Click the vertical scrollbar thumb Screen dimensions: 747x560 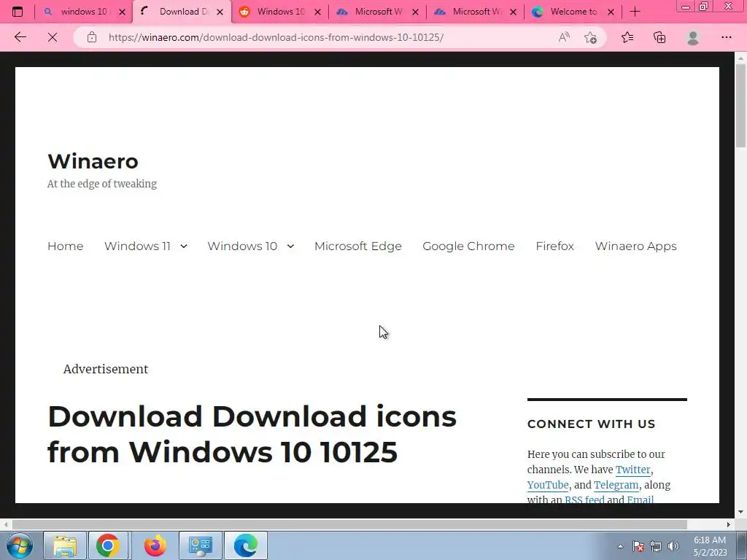point(740,105)
